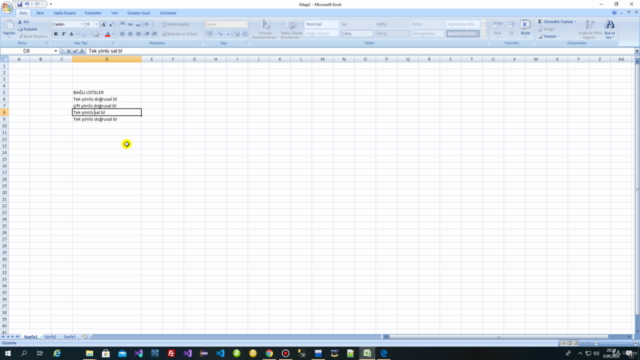
Task: Open Koşullu Biçimlendirme conditional formatting
Action: [266, 29]
